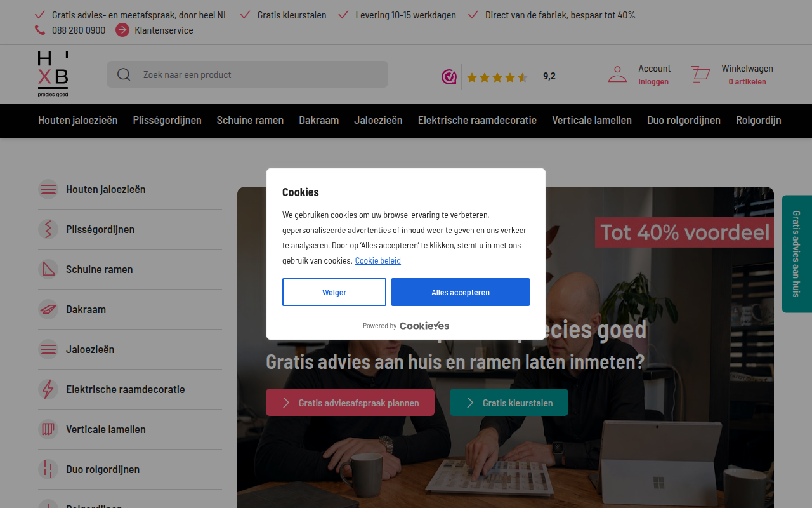
Task: Click the Plisségordijnen sidebar icon
Action: 48,229
